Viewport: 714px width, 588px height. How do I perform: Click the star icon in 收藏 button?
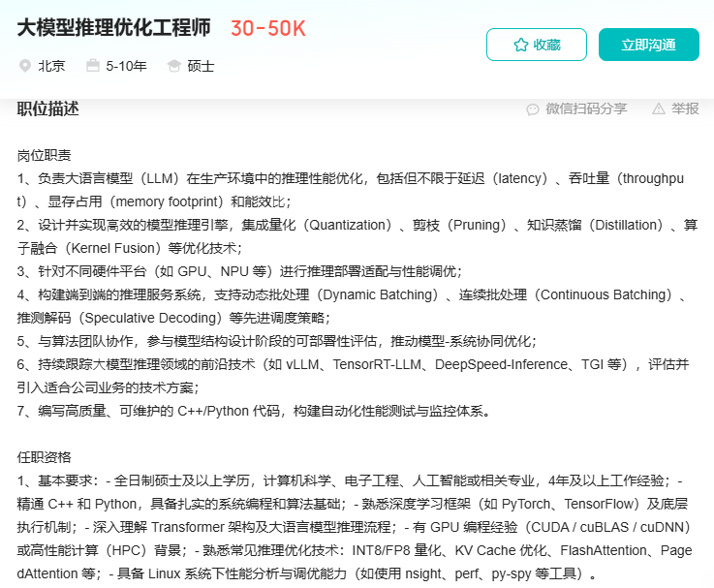tap(520, 45)
